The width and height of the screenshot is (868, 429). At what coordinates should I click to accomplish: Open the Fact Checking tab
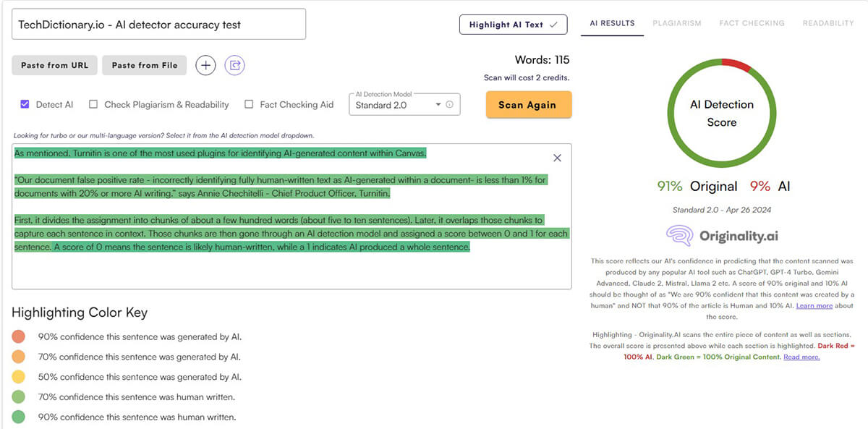point(752,23)
